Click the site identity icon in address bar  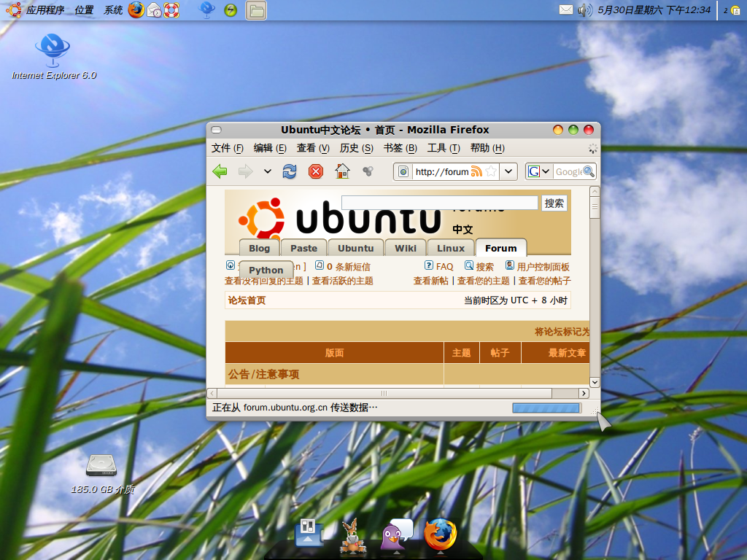(403, 171)
